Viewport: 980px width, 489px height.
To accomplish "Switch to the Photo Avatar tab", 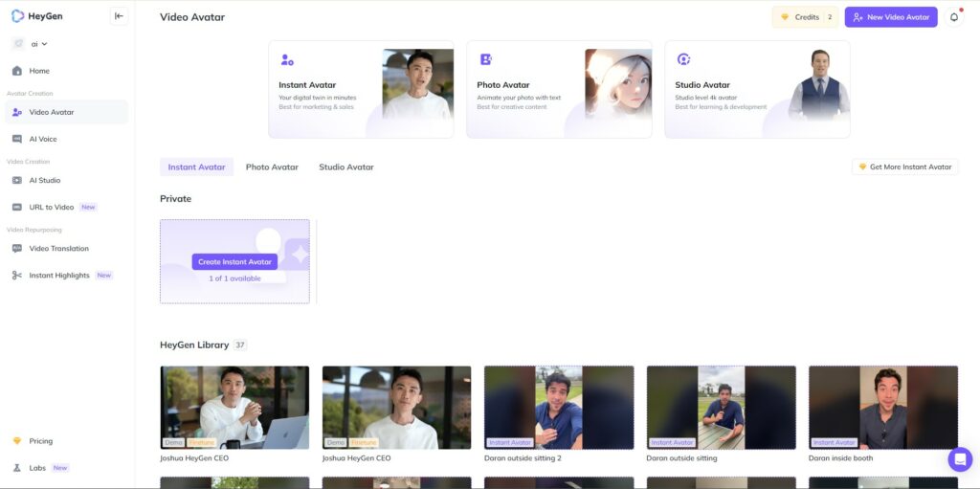I will click(x=272, y=167).
